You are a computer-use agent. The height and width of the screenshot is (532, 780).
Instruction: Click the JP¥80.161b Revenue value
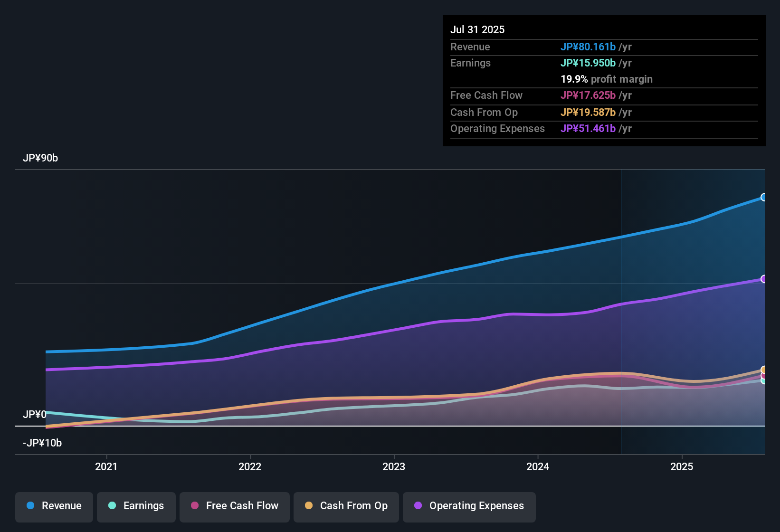point(589,47)
